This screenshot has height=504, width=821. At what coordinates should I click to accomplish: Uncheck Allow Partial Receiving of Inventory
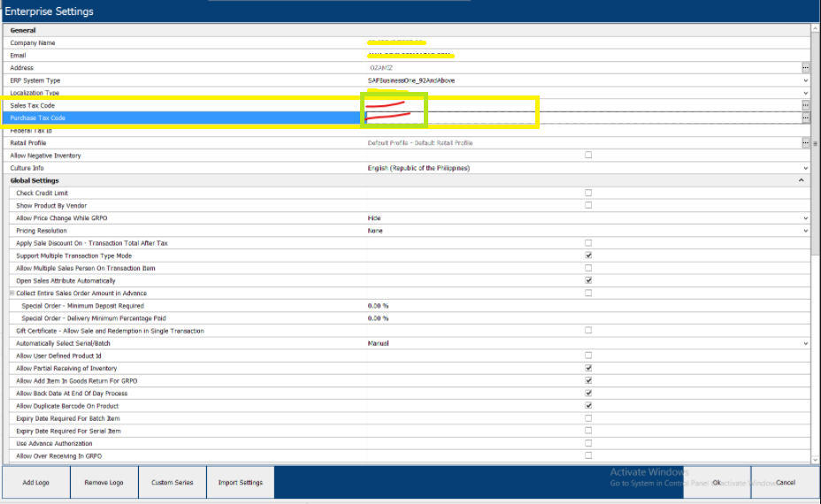click(x=588, y=368)
